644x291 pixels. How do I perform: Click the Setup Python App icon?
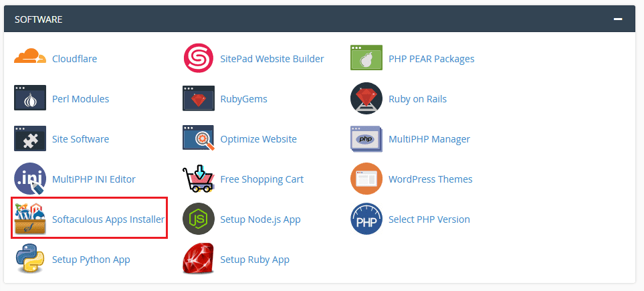(x=29, y=258)
